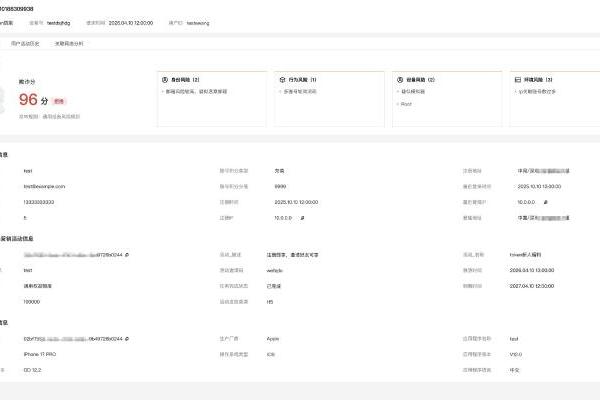The image size is (600, 400).
Task: Click the Root item in 设备风险 card
Action: point(406,104)
